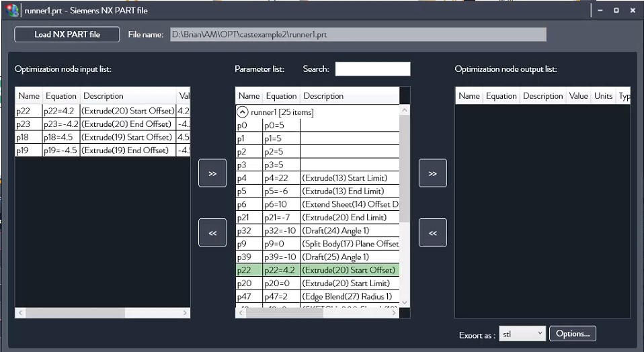The width and height of the screenshot is (644, 352).
Task: Click the p23=-4.2 equation cell
Action: point(61,124)
